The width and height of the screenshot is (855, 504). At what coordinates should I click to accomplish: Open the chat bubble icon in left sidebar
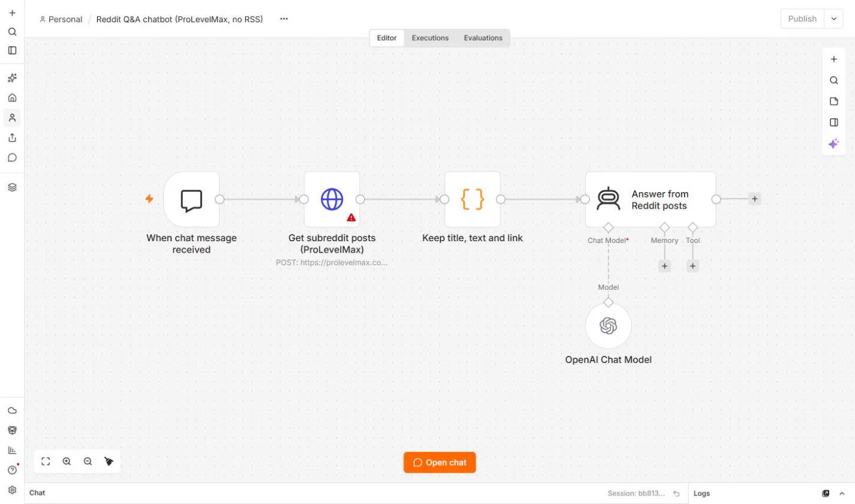coord(12,158)
